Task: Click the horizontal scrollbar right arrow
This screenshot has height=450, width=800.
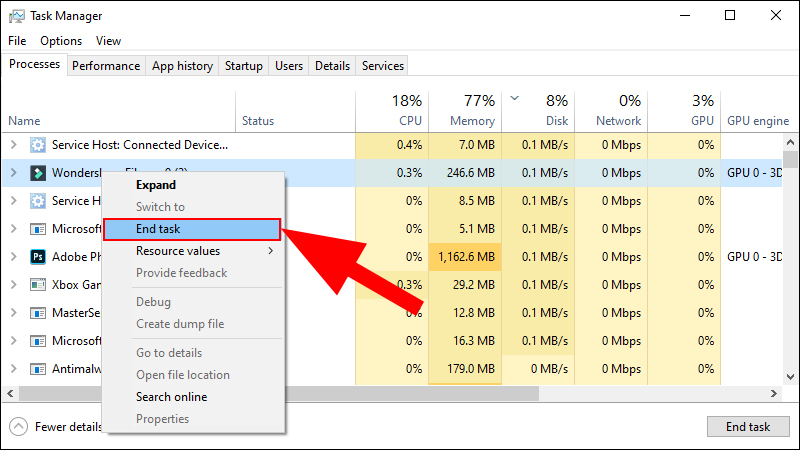Action: pos(774,393)
